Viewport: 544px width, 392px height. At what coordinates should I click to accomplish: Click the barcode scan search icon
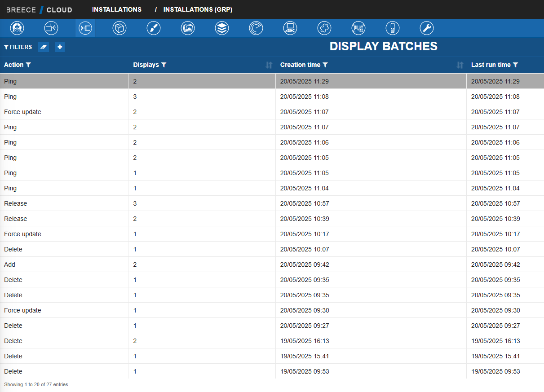click(358, 28)
